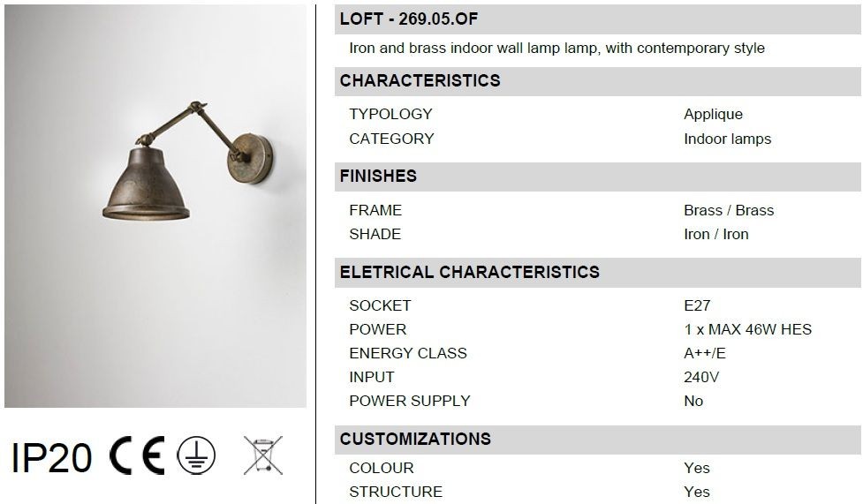Click the earth ground symbol icon
Image resolution: width=863 pixels, height=504 pixels.
click(196, 455)
